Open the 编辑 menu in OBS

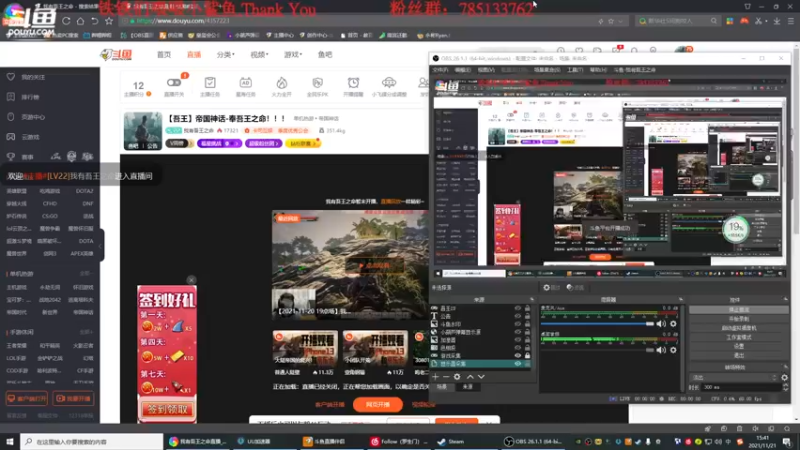tap(462, 70)
